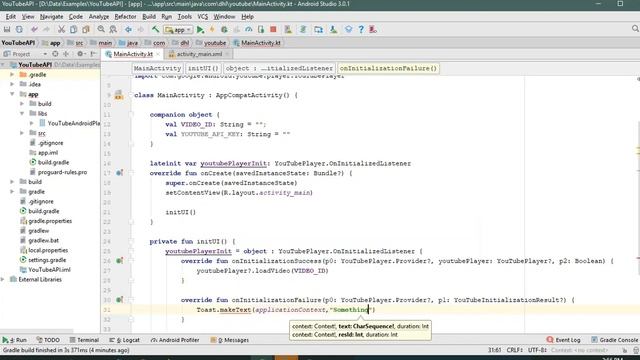Click the Paste toolbar icon

tap(86, 29)
